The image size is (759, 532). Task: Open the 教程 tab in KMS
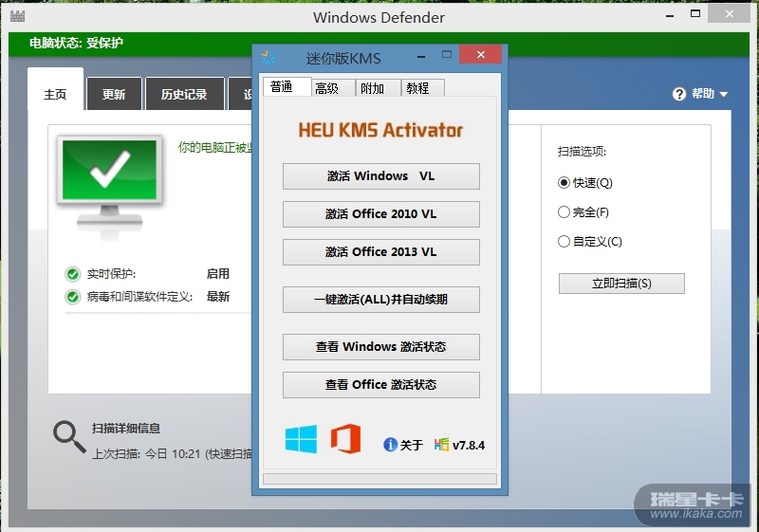[422, 88]
